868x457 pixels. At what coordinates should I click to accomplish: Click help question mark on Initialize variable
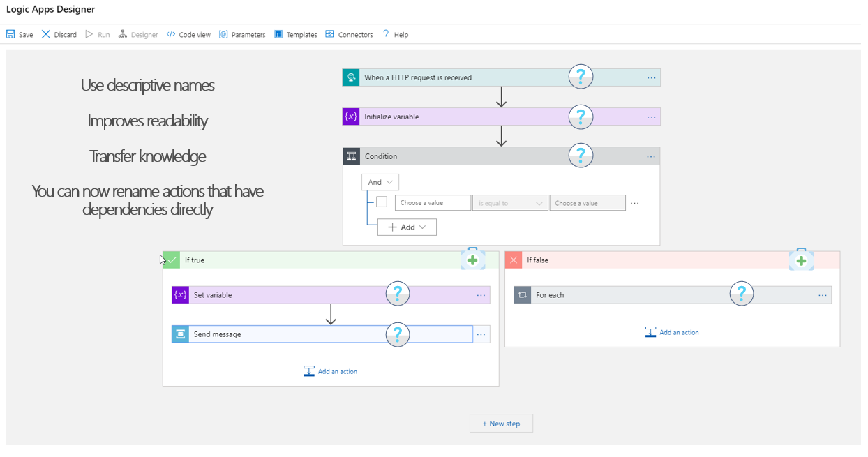coord(581,116)
